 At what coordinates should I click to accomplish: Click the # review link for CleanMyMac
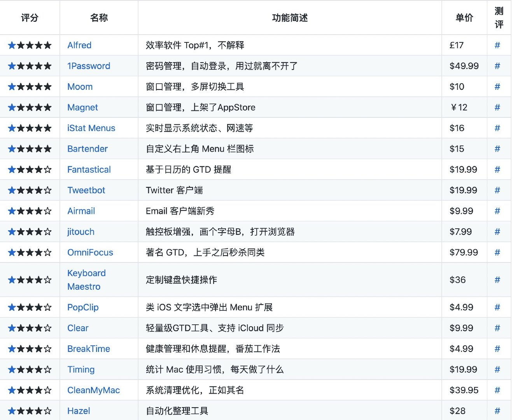pos(497,390)
